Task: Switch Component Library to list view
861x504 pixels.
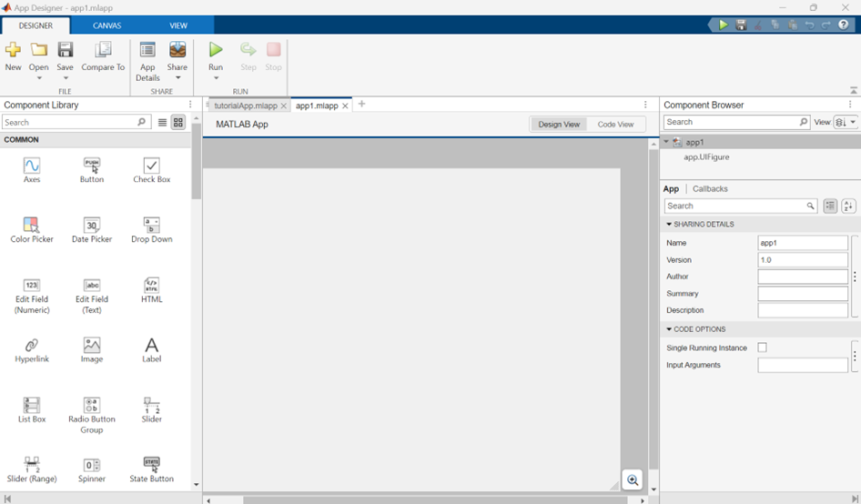Action: 163,123
